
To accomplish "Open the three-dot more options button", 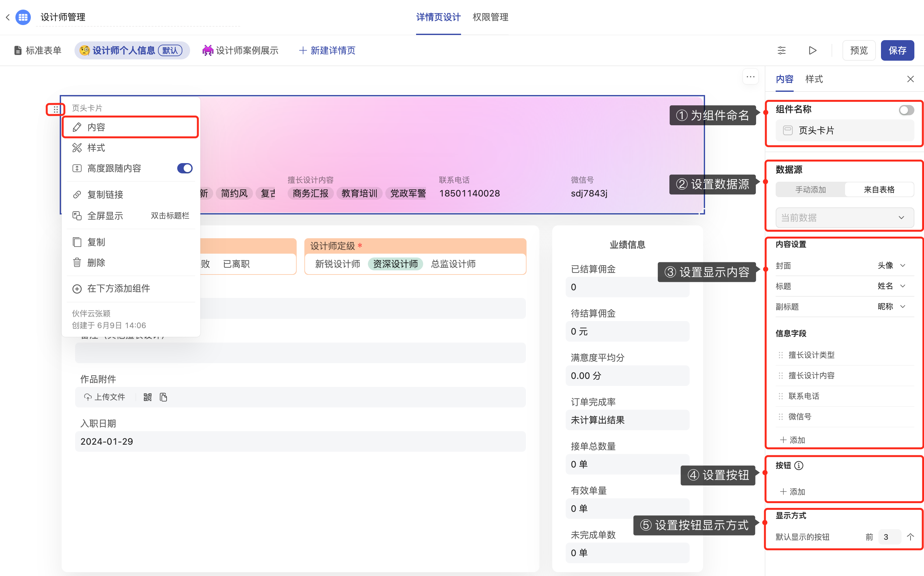I will [750, 77].
